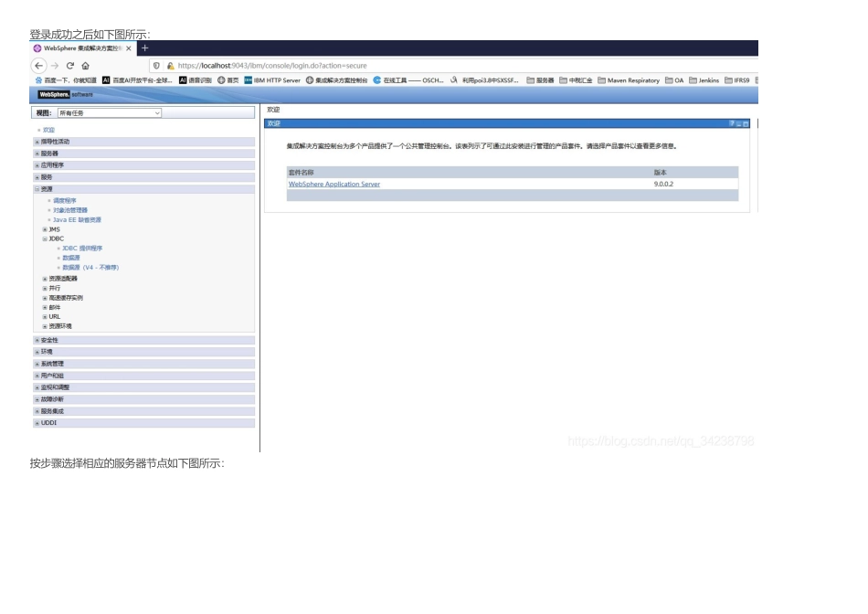Open a new browser tab with plus icon

(x=145, y=48)
